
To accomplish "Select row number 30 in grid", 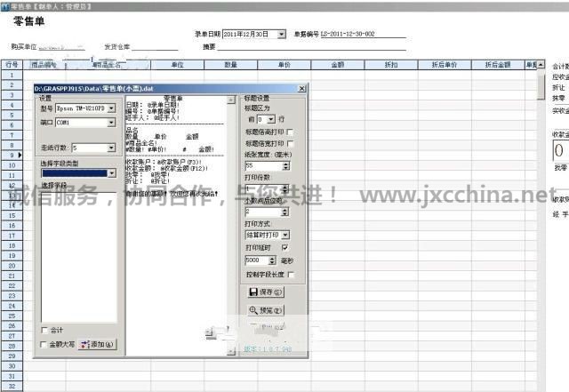I will pyautogui.click(x=12, y=366).
